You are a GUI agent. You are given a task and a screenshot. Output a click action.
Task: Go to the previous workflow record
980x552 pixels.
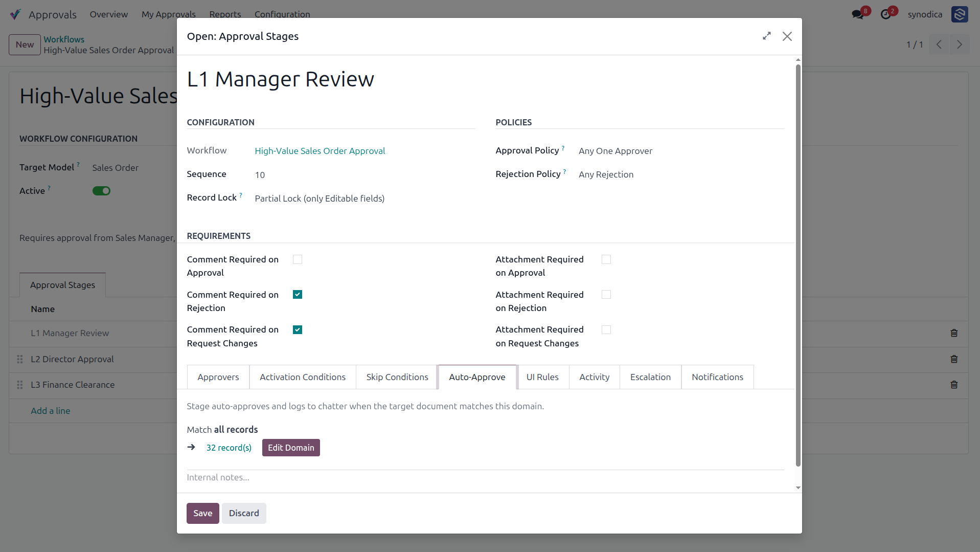(x=939, y=45)
